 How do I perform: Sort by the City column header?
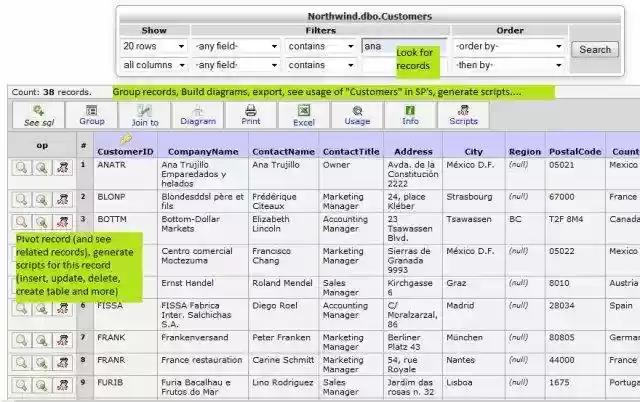tap(473, 152)
